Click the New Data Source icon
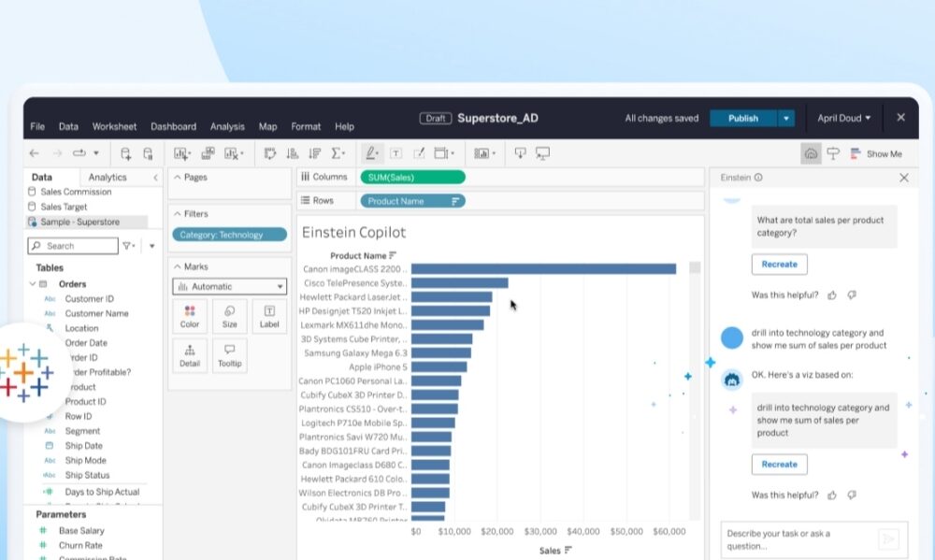935x560 pixels. click(x=126, y=153)
